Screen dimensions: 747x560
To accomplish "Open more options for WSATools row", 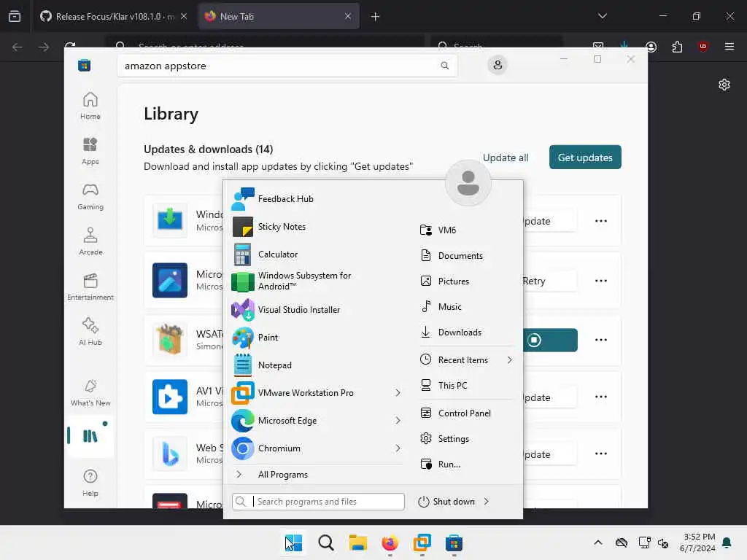I will point(601,340).
